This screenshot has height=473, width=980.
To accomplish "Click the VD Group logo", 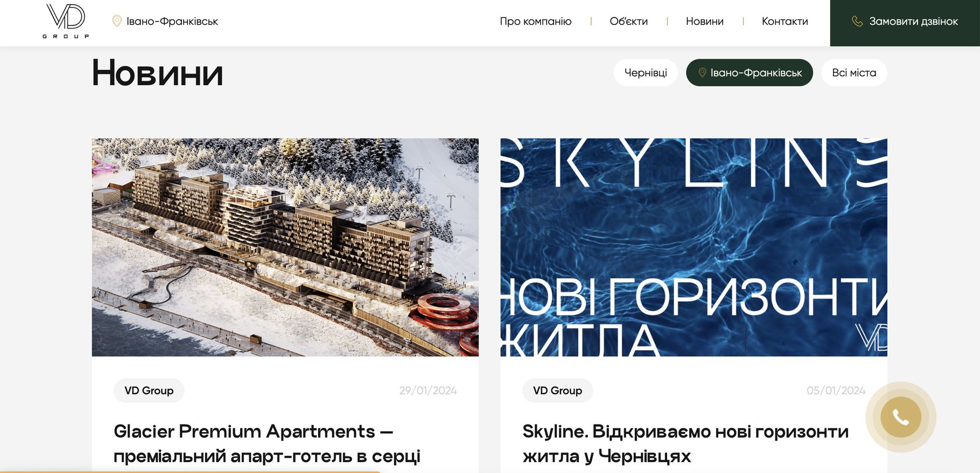I will [66, 21].
